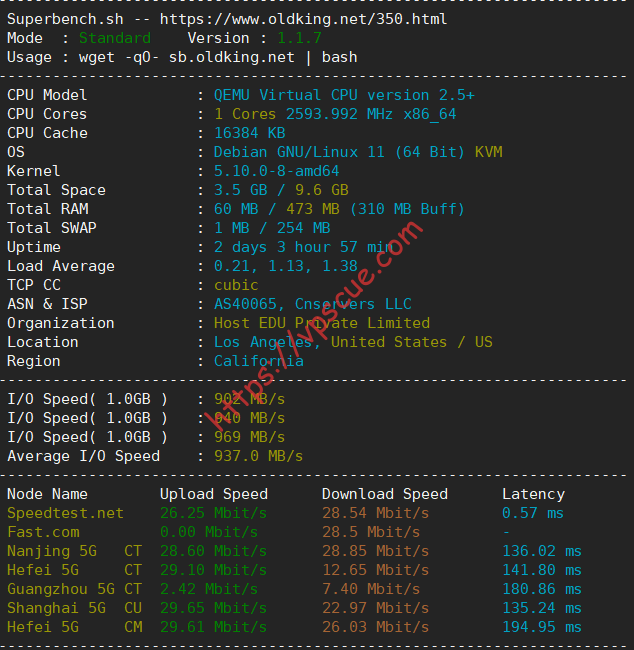Click the Total SWAP value 1 MB / 254 MB
The height and width of the screenshot is (650, 634).
point(272,228)
